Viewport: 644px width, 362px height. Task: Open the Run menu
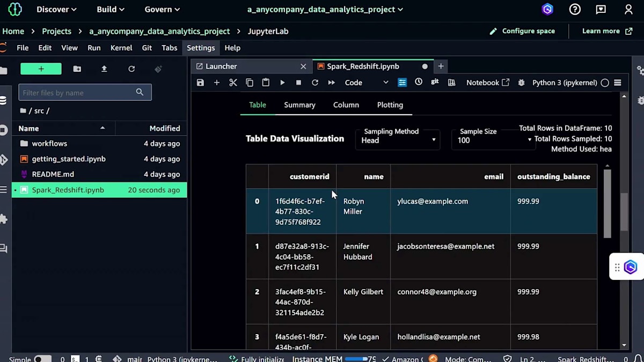pyautogui.click(x=94, y=48)
